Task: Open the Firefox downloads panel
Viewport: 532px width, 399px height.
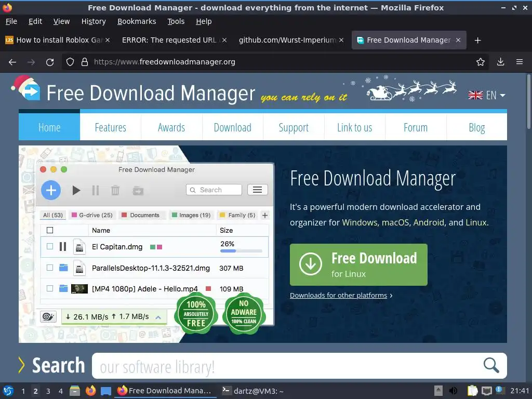Action: click(500, 62)
